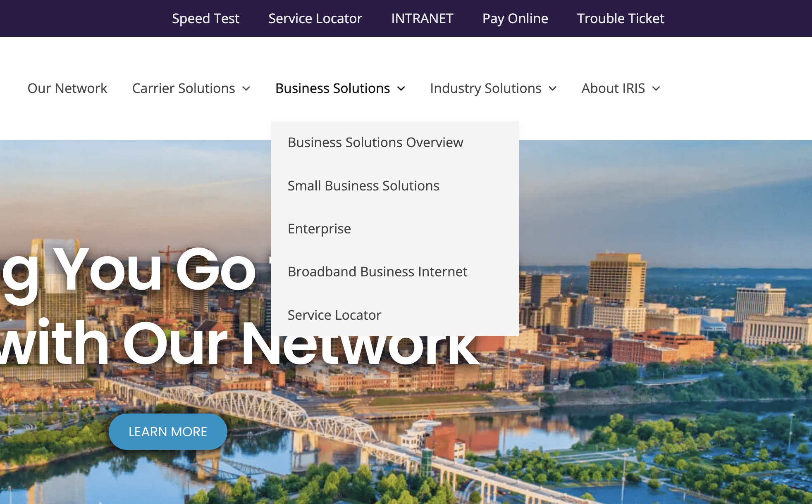Image resolution: width=812 pixels, height=504 pixels.
Task: Click the LEARN MORE button
Action: coord(168,432)
